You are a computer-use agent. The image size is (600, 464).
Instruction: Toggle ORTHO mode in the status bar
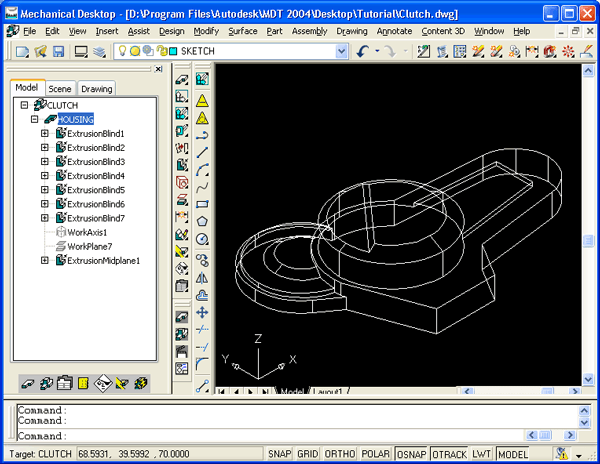pos(340,454)
